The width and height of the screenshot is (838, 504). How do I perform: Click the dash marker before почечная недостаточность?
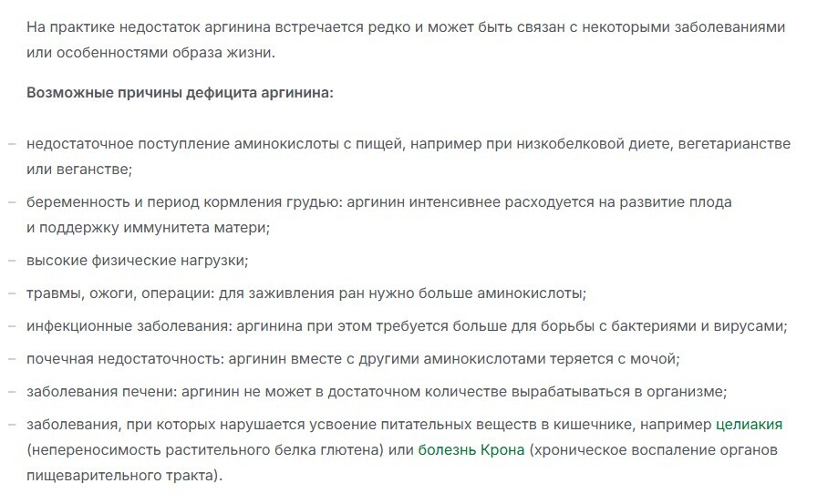[x=12, y=359]
